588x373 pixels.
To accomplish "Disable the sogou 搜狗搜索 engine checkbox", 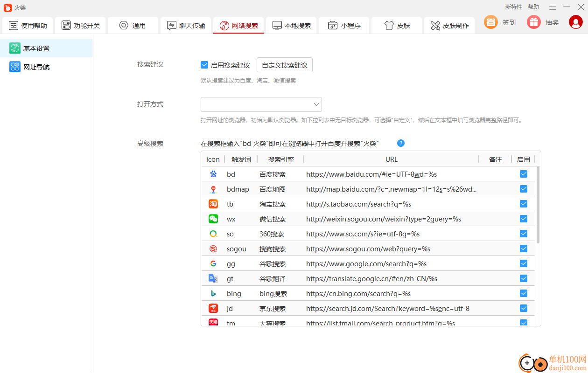I will [x=524, y=249].
